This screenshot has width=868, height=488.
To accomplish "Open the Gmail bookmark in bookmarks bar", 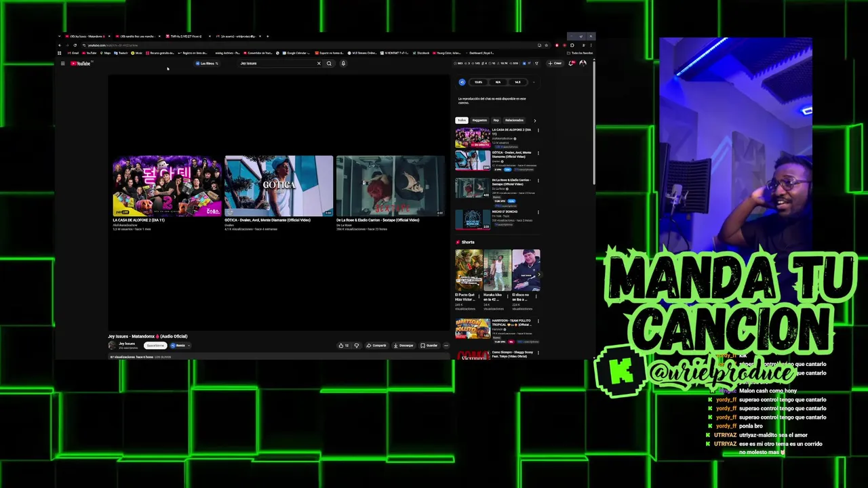I will (73, 53).
